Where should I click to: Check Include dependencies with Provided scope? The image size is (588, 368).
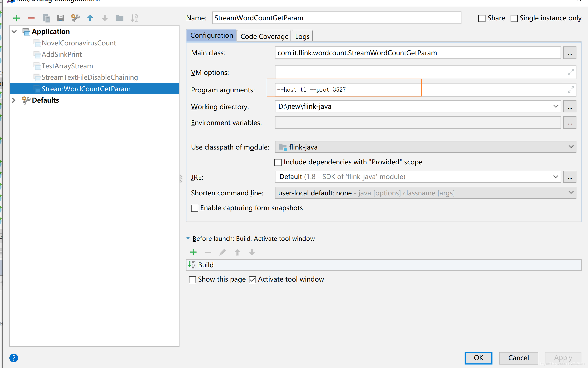click(x=278, y=162)
